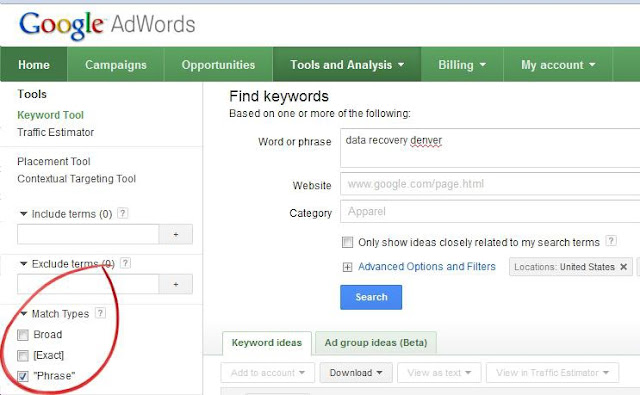Image resolution: width=640 pixels, height=395 pixels.
Task: Open the Billing dropdown menu
Action: 462,64
